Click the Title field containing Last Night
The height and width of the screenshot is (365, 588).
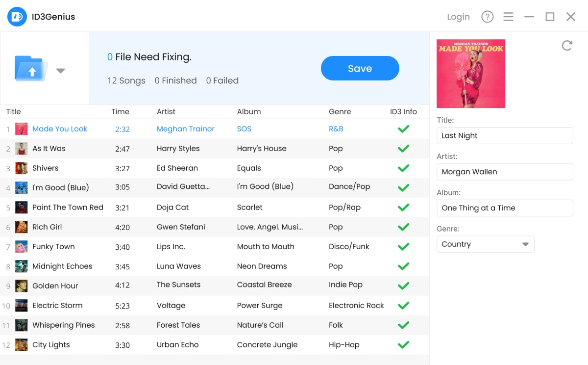tap(505, 136)
